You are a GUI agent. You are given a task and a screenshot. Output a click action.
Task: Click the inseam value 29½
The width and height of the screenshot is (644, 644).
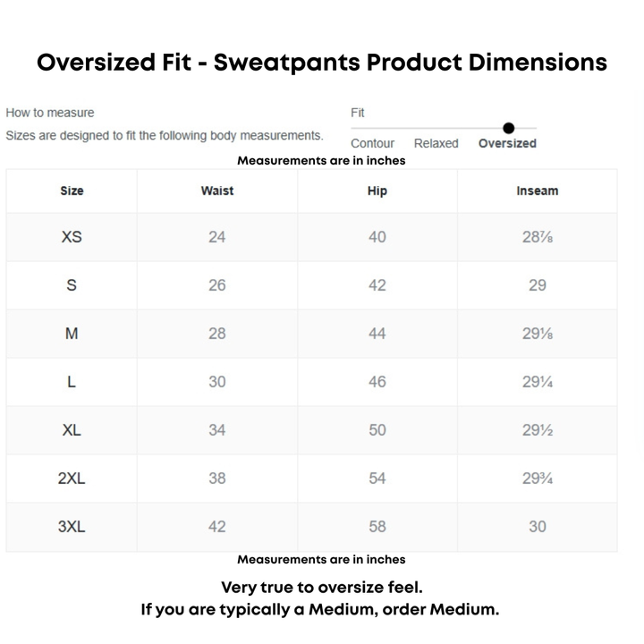coord(537,430)
